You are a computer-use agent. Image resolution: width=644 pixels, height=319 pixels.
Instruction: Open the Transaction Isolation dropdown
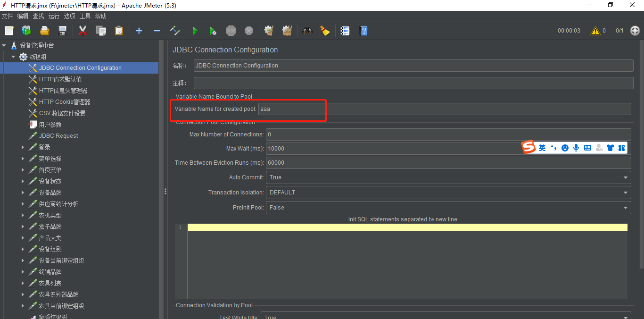pos(448,193)
